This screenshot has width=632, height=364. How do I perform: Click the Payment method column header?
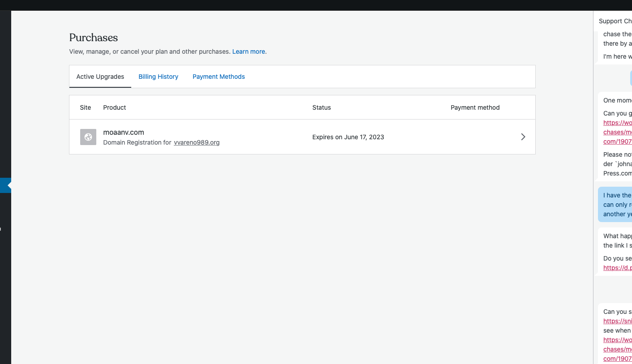click(x=475, y=107)
